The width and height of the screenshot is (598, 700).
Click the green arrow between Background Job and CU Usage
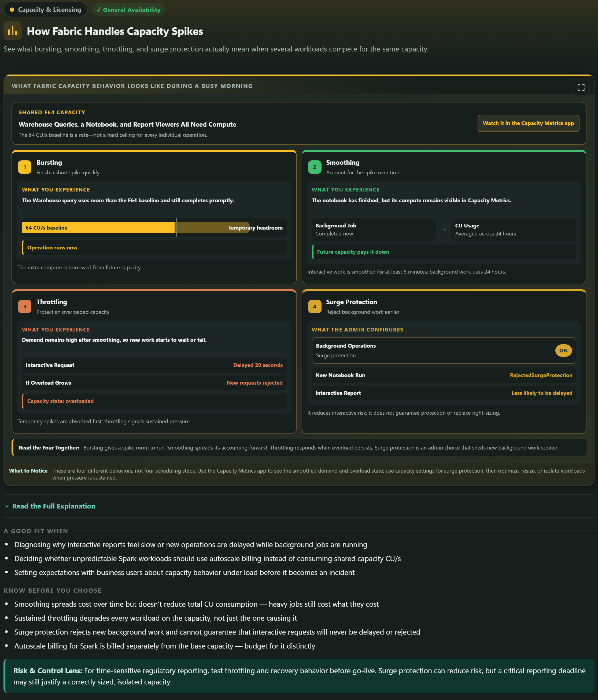[x=444, y=230]
